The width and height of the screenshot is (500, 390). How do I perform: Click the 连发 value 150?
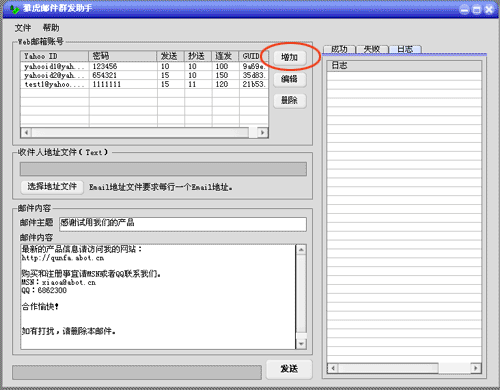pyautogui.click(x=225, y=75)
